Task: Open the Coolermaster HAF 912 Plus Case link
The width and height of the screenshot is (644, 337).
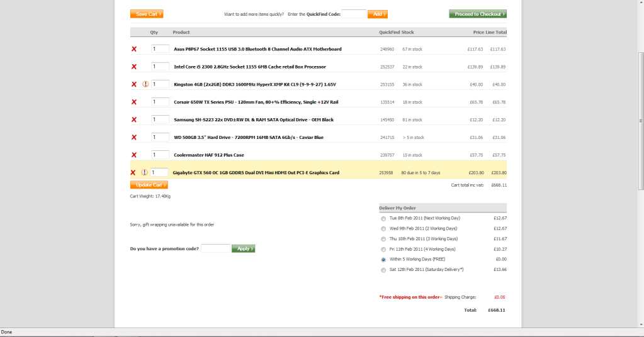Action: [x=208, y=155]
